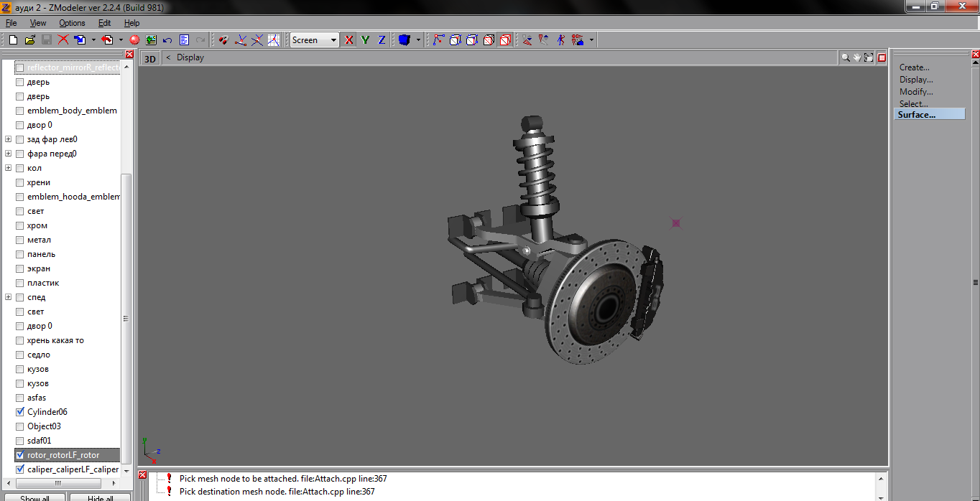Check the Object03 checkbox
980x501 pixels.
tap(20, 426)
